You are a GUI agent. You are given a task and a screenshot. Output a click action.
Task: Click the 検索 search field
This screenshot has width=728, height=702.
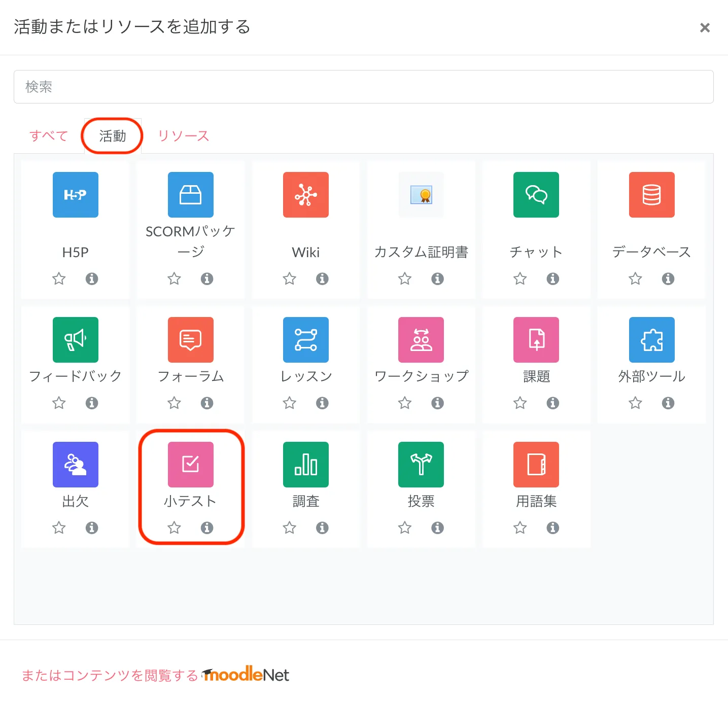[363, 87]
